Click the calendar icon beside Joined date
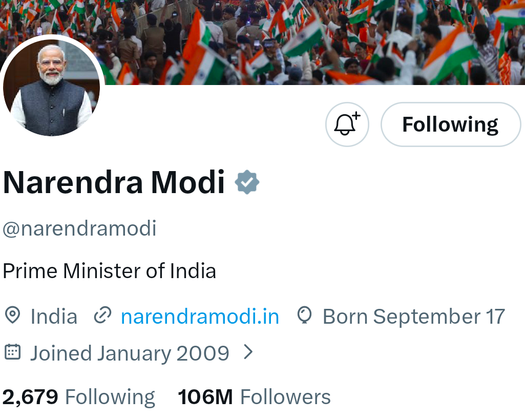The width and height of the screenshot is (525, 420). click(12, 352)
